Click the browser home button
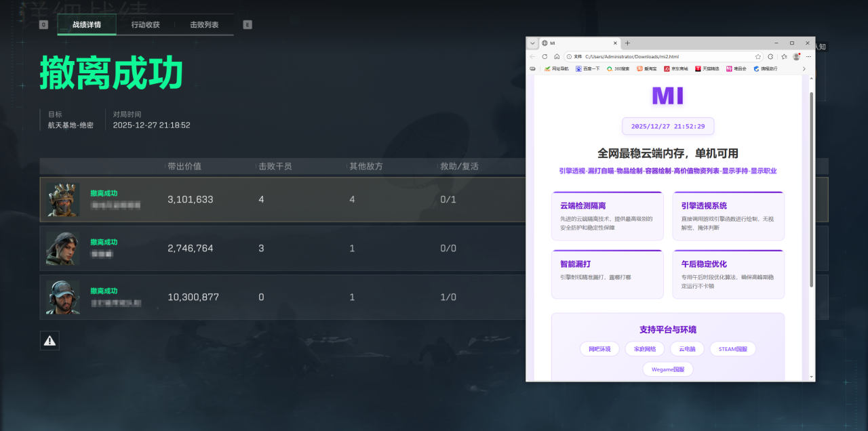 (x=557, y=56)
